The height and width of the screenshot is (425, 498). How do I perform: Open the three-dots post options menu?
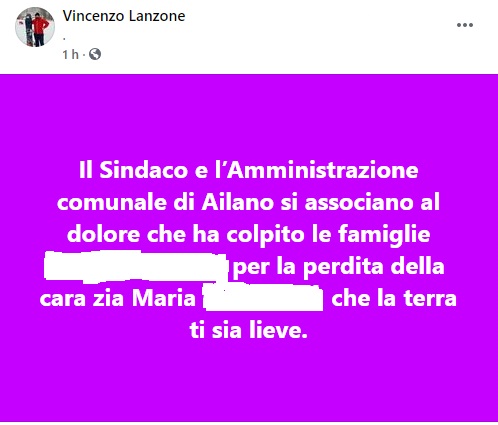465,25
